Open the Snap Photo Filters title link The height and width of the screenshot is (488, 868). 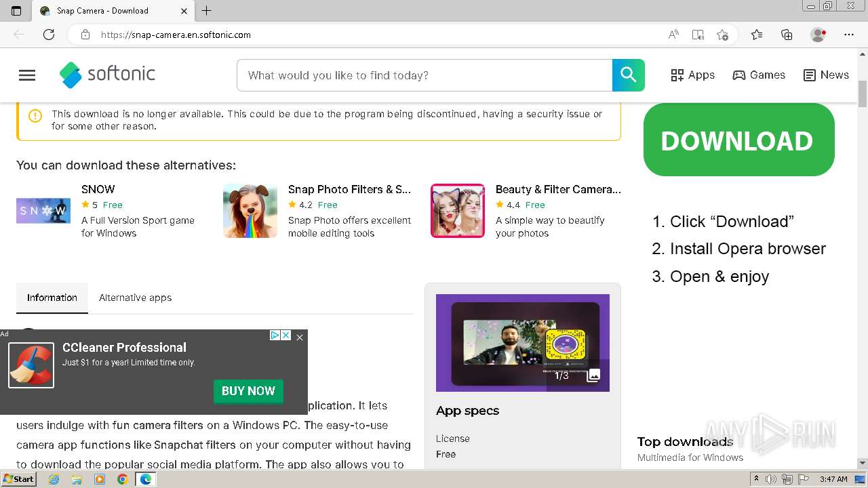pyautogui.click(x=350, y=189)
